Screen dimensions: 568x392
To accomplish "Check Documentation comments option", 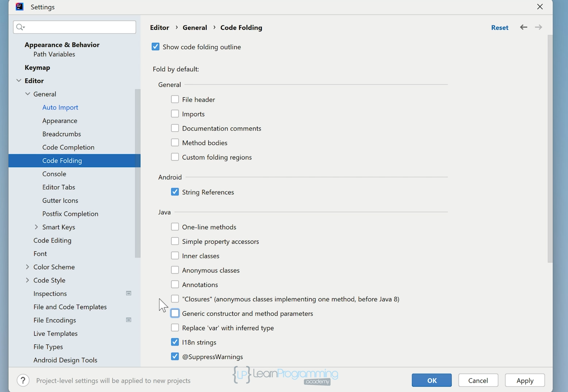I will (x=175, y=128).
